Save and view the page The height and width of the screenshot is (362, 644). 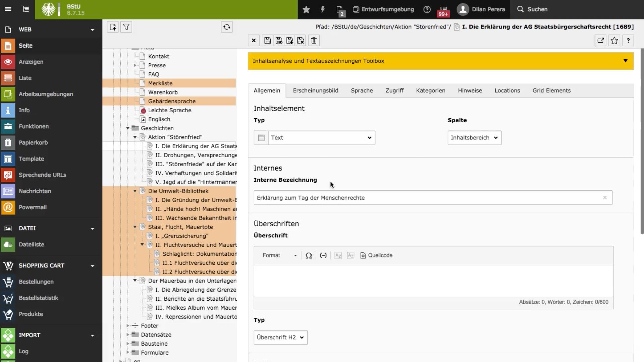[x=279, y=41]
